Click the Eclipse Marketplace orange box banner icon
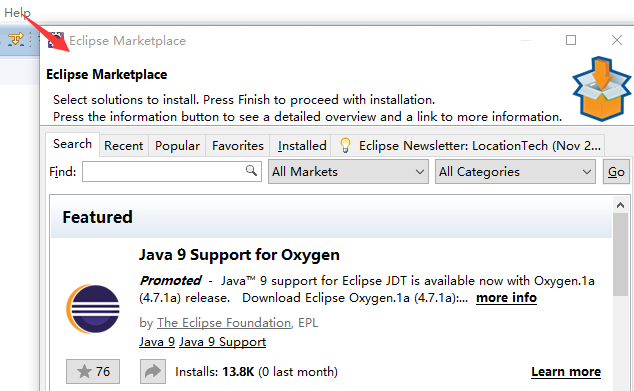The image size is (634, 391). click(601, 89)
